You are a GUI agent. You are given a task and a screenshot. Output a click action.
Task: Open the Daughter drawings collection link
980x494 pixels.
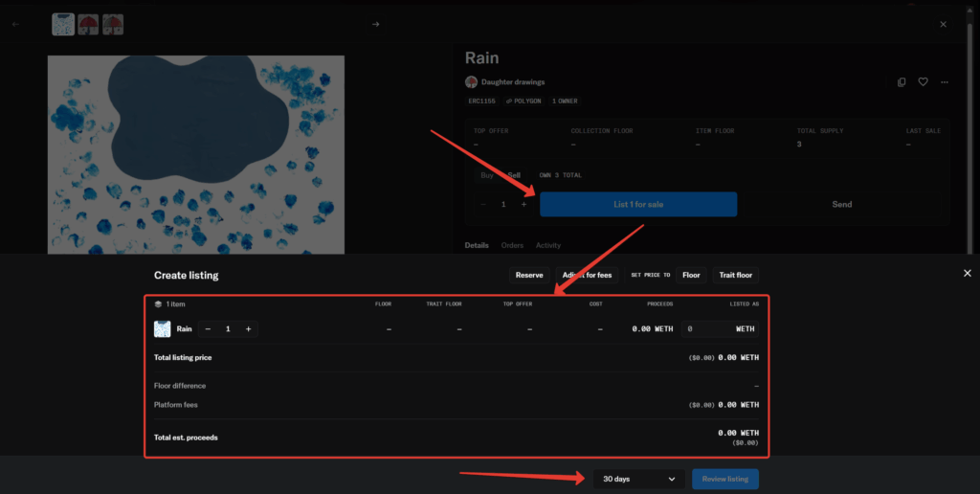click(513, 82)
